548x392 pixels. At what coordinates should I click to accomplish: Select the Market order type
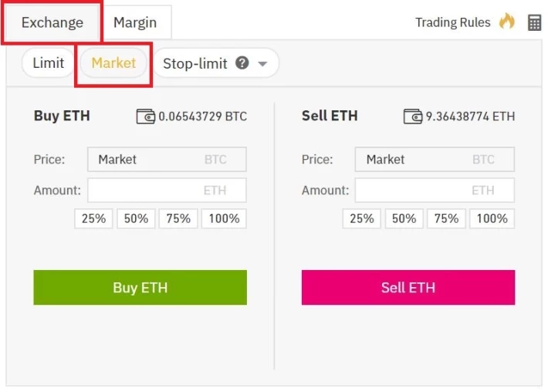point(113,63)
